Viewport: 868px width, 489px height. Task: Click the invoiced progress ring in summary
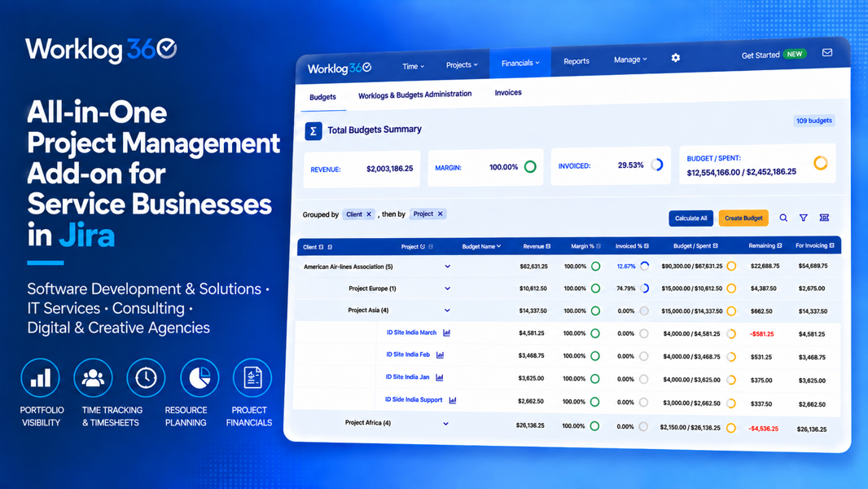657,165
